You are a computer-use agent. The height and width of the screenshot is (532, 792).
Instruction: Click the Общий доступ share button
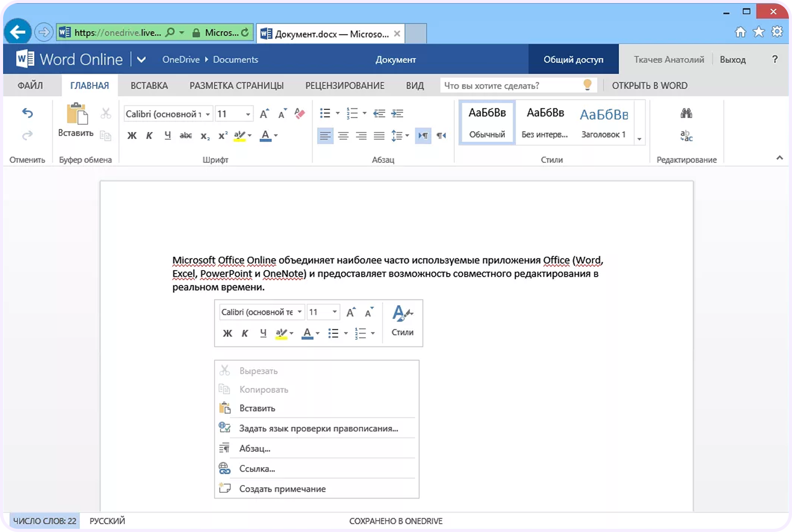pyautogui.click(x=573, y=59)
